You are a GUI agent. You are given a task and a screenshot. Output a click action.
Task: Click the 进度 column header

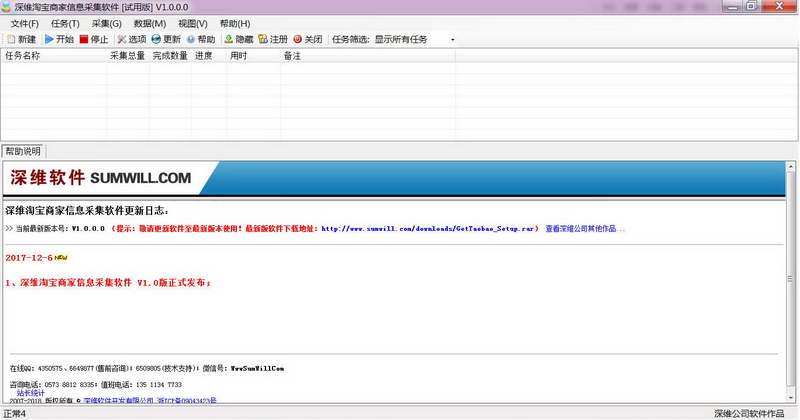click(x=209, y=56)
